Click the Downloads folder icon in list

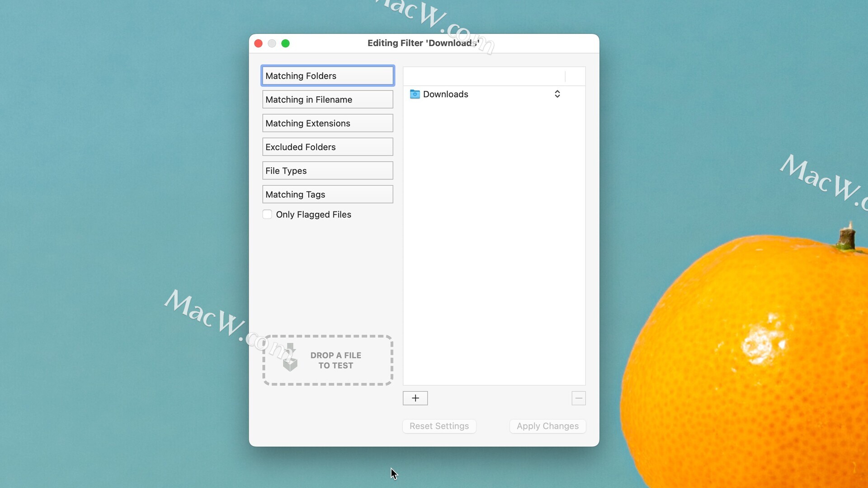(x=415, y=94)
